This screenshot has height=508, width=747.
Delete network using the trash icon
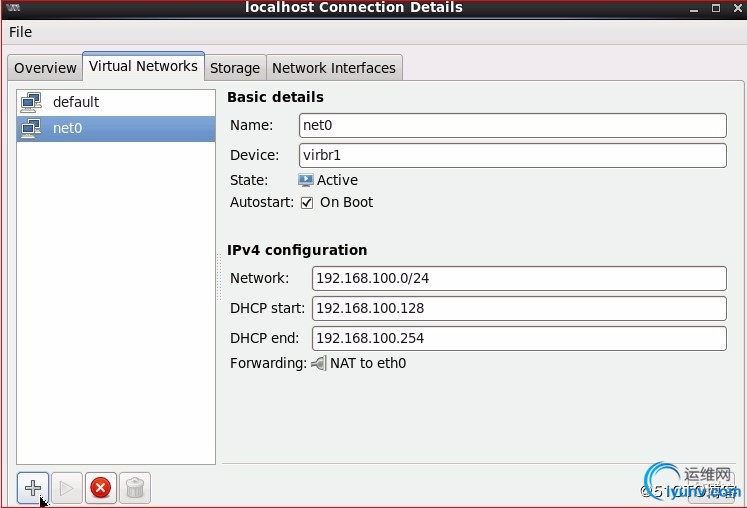135,487
